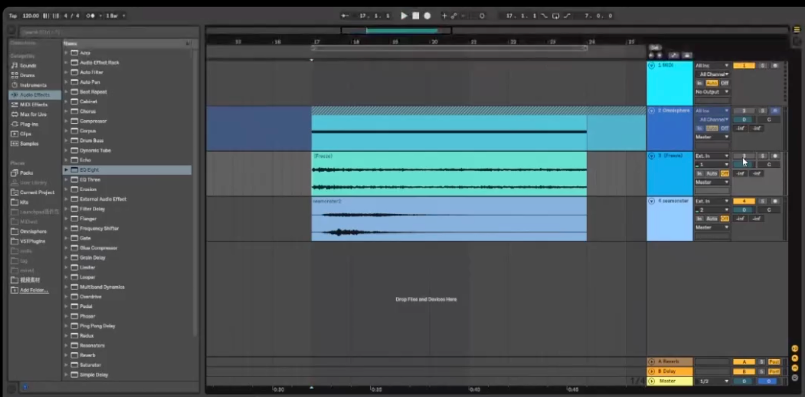Enable MIDI Arrangement Overdub plus icon
806x398 pixels.
(445, 16)
